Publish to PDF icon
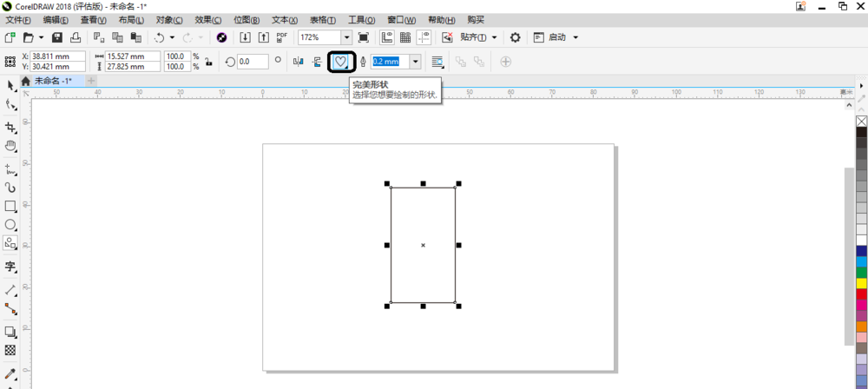 pyautogui.click(x=282, y=37)
